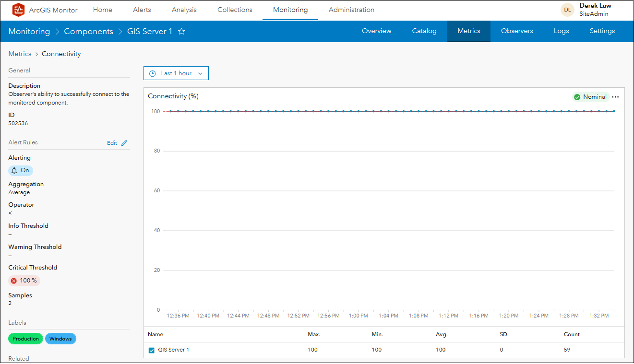The width and height of the screenshot is (634, 364).
Task: Click the pencil icon next to Edit
Action: pos(124,143)
